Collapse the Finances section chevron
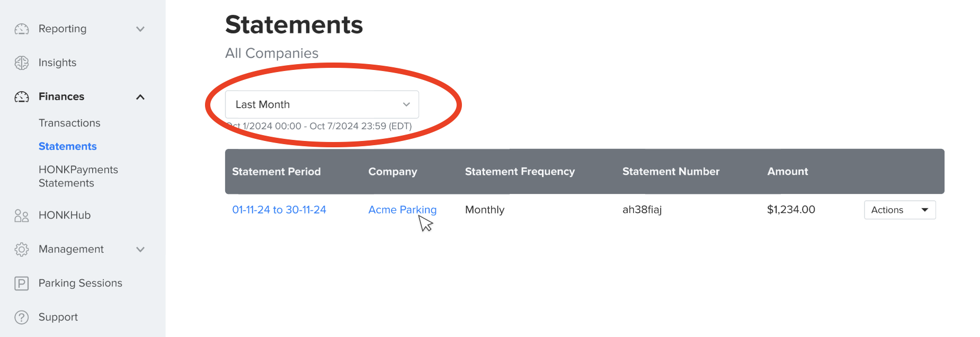Screen dimensions: 980x337 click(x=140, y=97)
